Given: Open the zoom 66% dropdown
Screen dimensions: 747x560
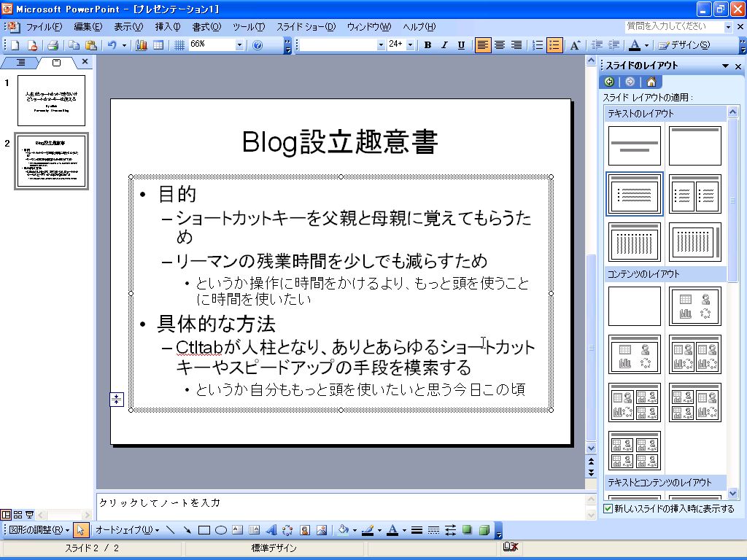Looking at the screenshot, I should (x=239, y=45).
